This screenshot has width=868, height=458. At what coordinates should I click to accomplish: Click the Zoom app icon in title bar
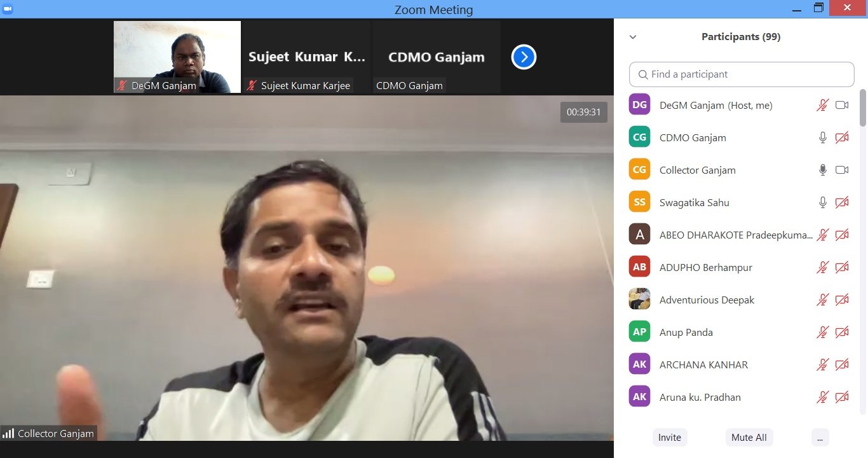click(8, 9)
